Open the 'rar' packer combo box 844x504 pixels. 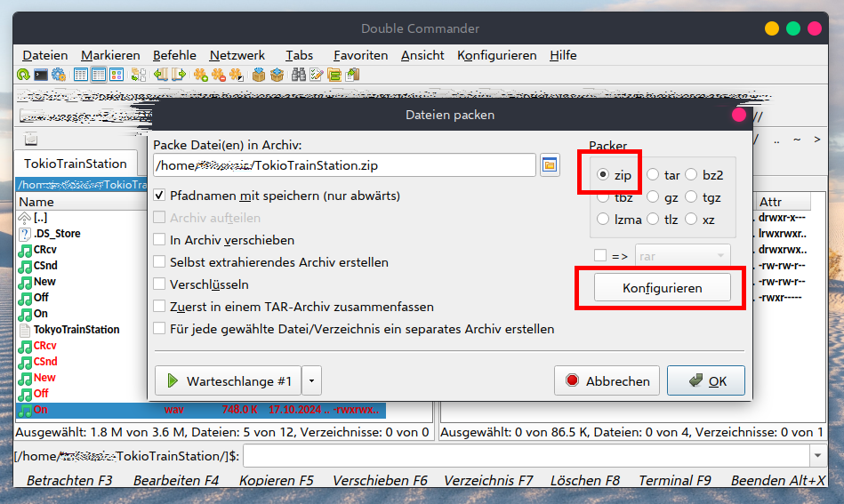(682, 256)
